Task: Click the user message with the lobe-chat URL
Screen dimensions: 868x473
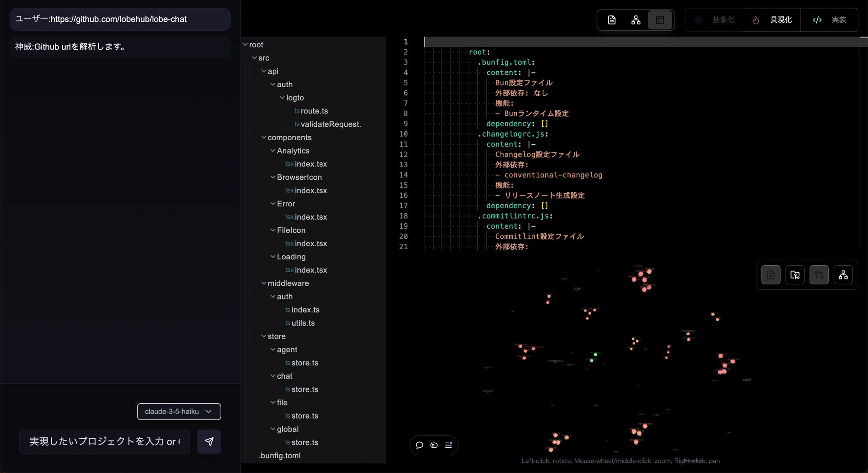Action: pyautogui.click(x=120, y=19)
